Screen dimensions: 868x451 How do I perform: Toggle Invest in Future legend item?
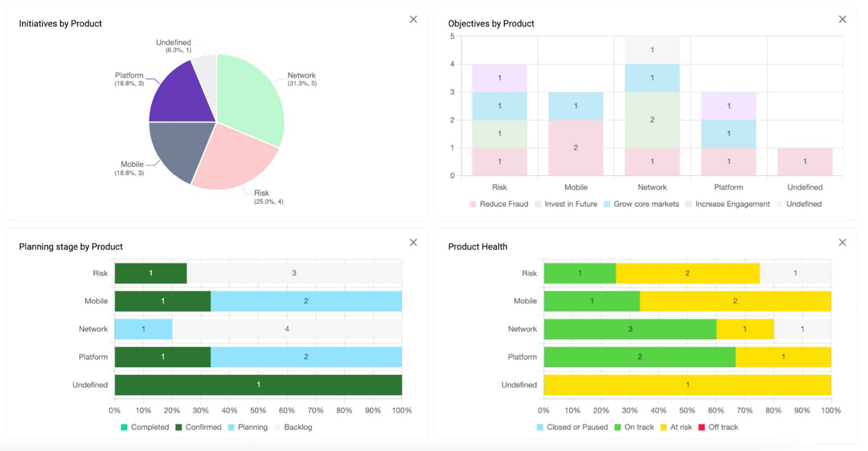tap(566, 204)
